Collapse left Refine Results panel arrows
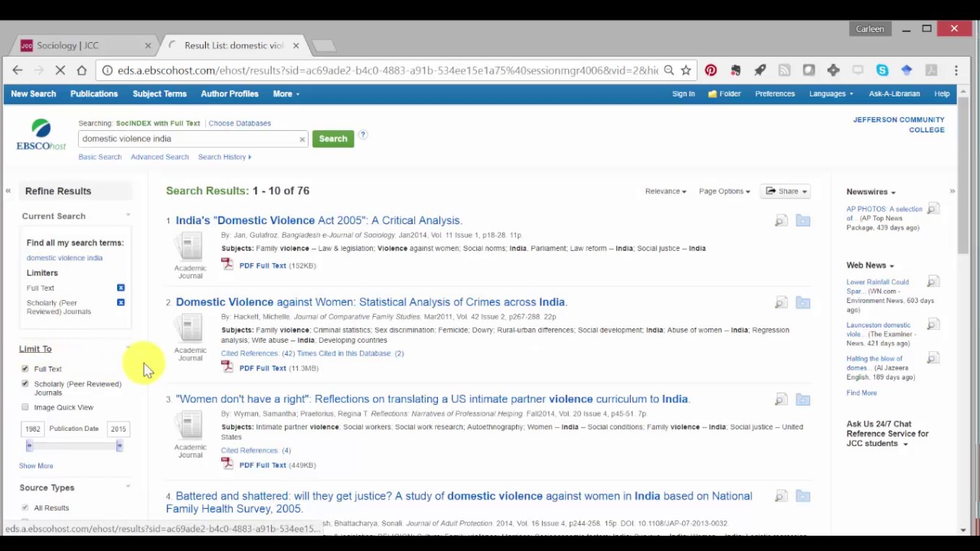 [x=8, y=191]
